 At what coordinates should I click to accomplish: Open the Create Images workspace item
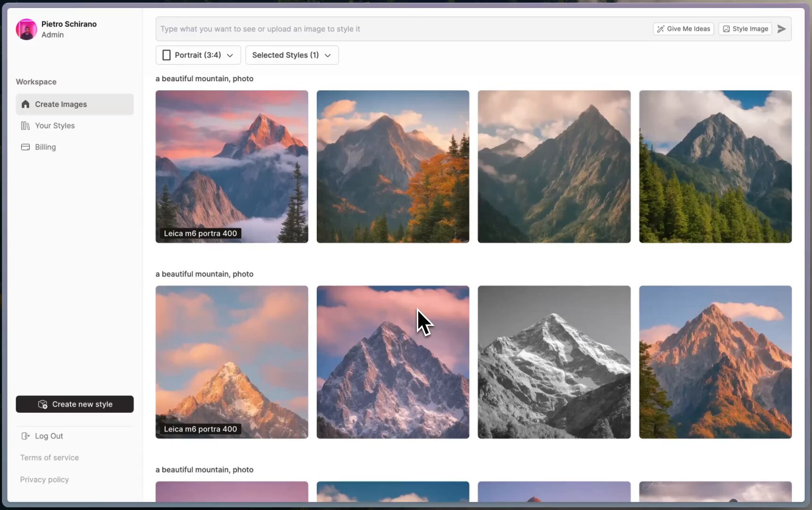click(x=75, y=104)
